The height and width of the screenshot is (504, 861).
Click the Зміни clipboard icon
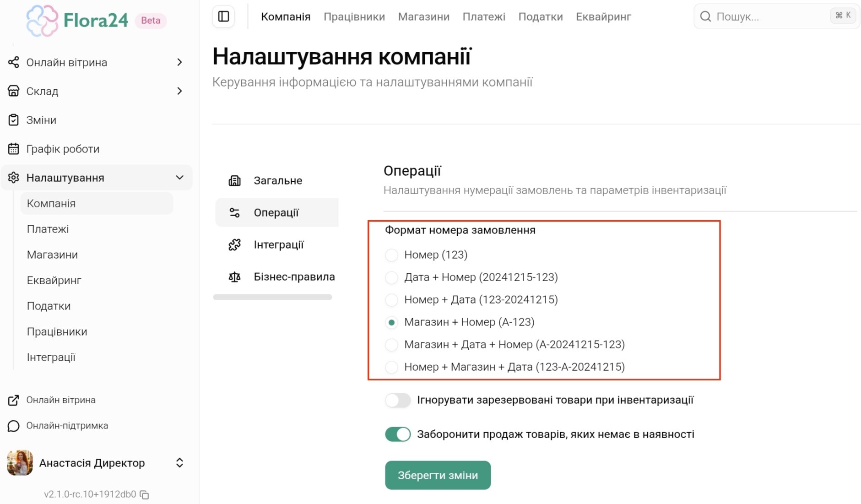(13, 120)
